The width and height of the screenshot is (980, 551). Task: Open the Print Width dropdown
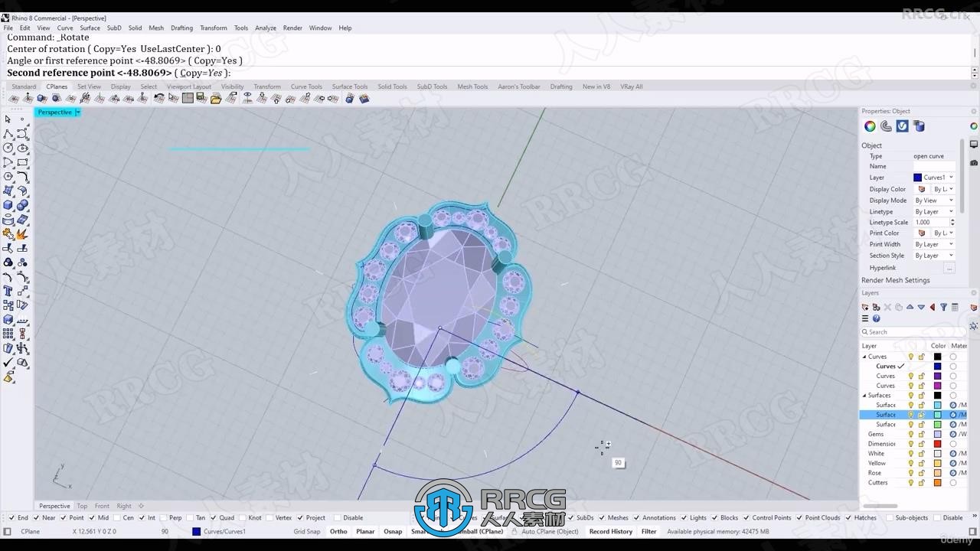click(933, 244)
